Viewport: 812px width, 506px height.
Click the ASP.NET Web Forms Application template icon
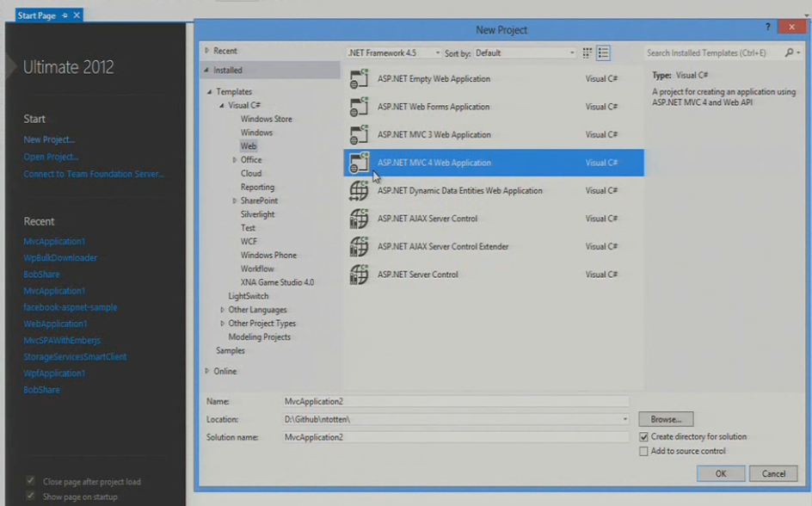click(359, 107)
